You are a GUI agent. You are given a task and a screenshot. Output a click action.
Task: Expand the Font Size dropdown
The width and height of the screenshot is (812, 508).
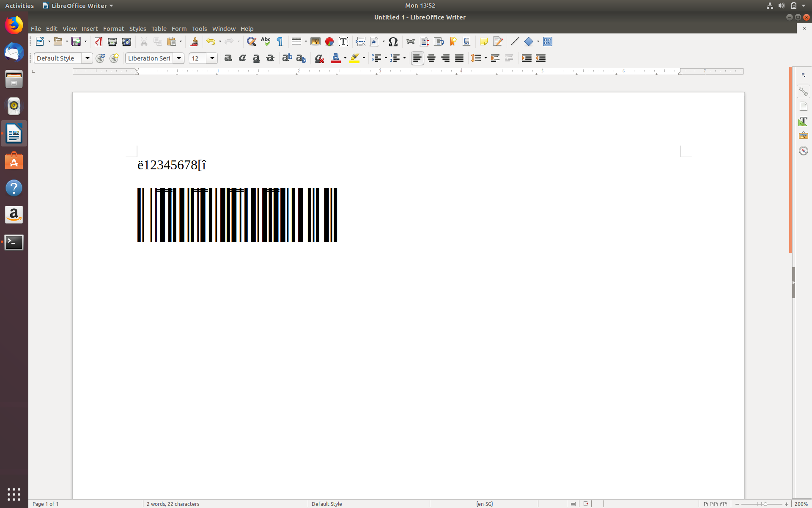coord(212,58)
